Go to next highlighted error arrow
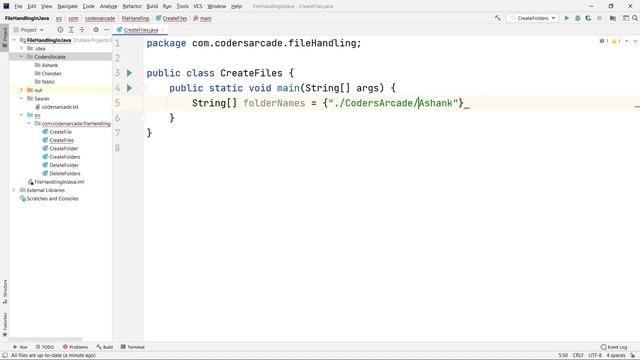The width and height of the screenshot is (640, 360). pos(635,41)
